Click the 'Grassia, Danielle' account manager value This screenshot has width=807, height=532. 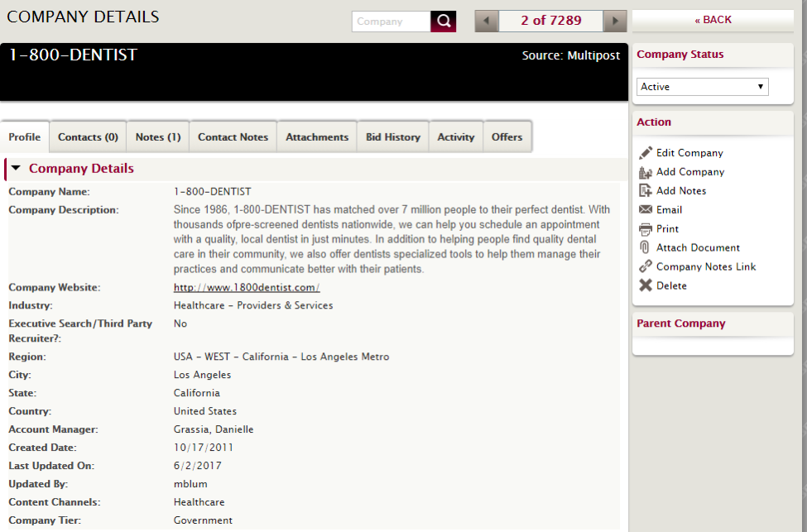(214, 429)
